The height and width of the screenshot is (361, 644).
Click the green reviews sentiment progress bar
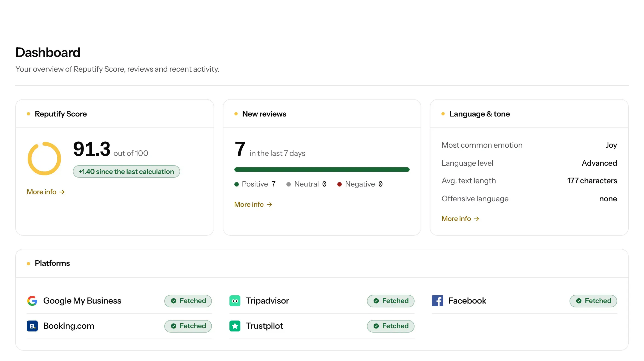322,170
